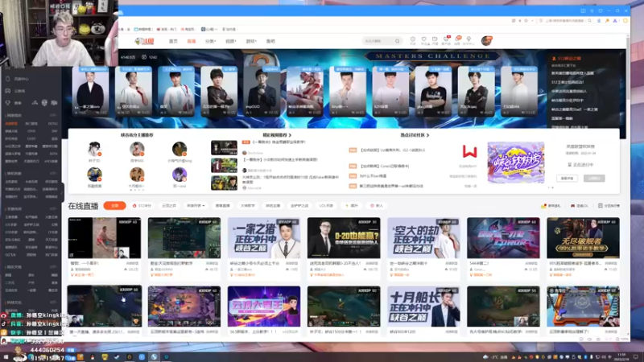Click the Huya logo in the header
This screenshot has width=644, height=362.
pyautogui.click(x=144, y=41)
